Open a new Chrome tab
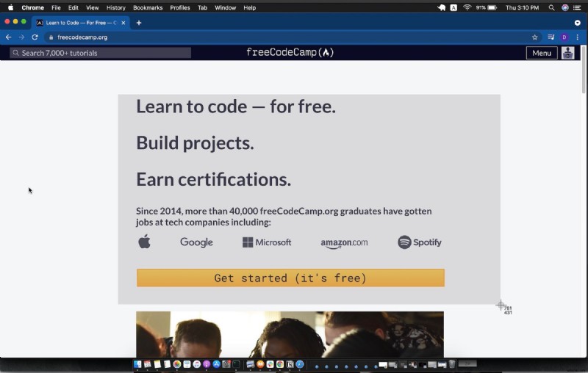 tap(139, 23)
